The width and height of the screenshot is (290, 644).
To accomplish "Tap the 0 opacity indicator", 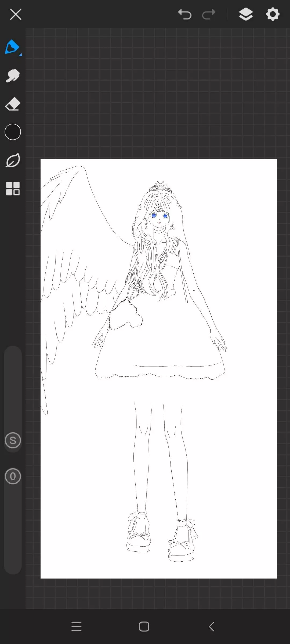I will tap(13, 476).
